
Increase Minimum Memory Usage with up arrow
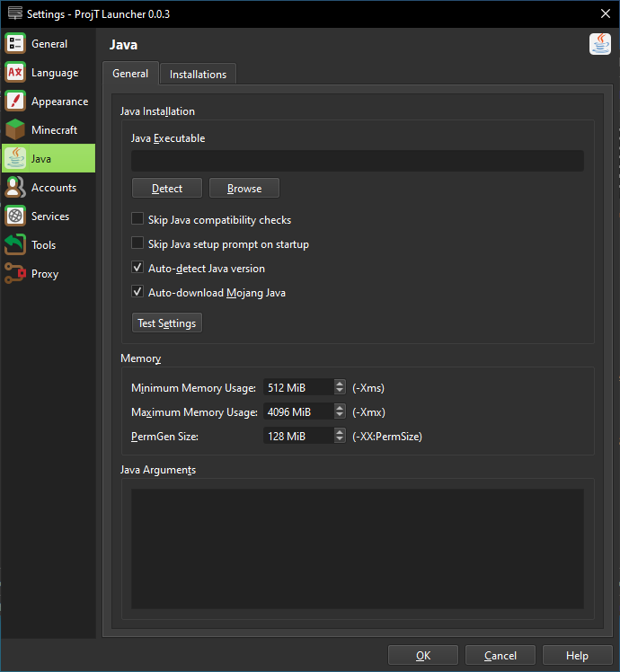click(340, 384)
